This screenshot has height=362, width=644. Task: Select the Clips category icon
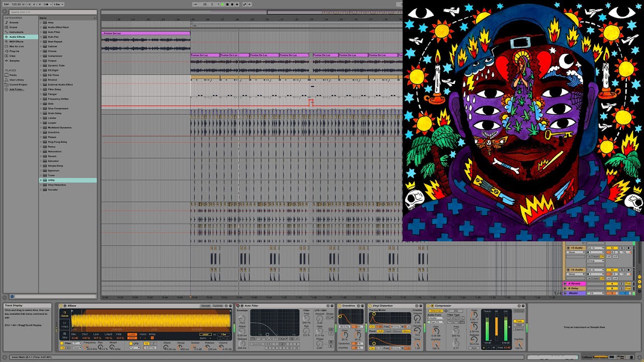(6, 56)
